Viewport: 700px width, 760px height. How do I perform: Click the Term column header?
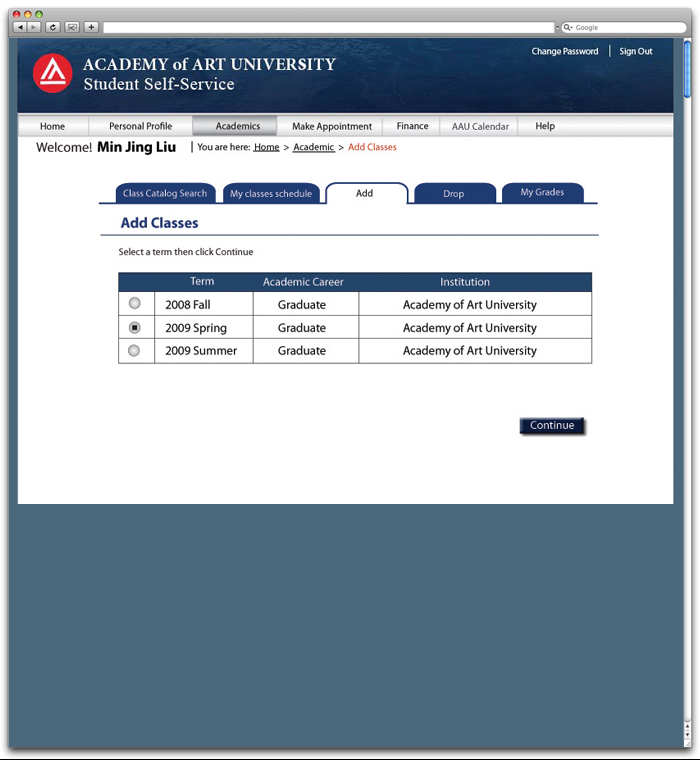coord(202,282)
